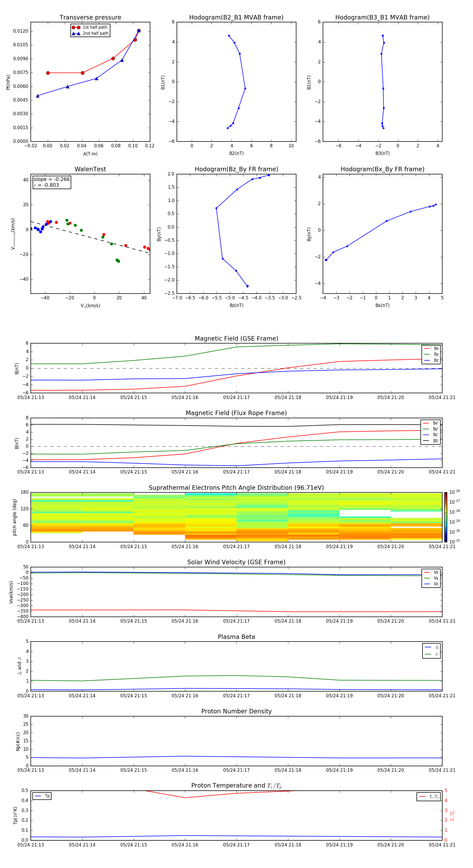The image size is (473, 868).
Task: Click the '1st half path' legend entry
Action: pyautogui.click(x=90, y=27)
